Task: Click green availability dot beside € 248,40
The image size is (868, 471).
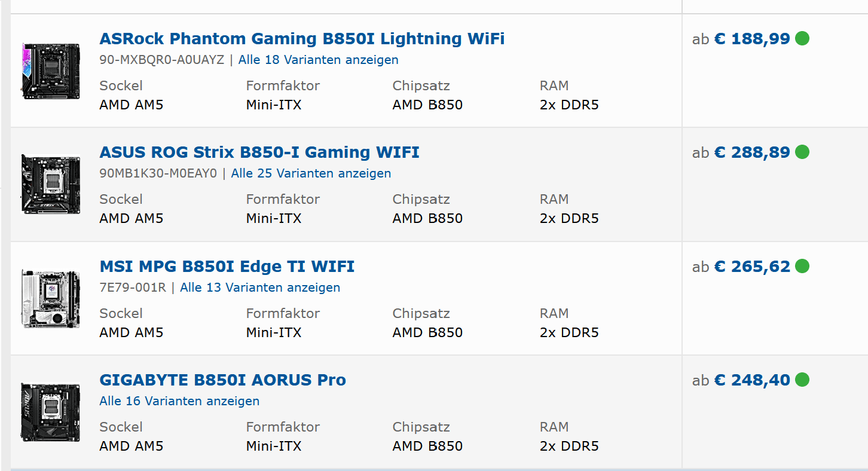Action: coord(802,380)
